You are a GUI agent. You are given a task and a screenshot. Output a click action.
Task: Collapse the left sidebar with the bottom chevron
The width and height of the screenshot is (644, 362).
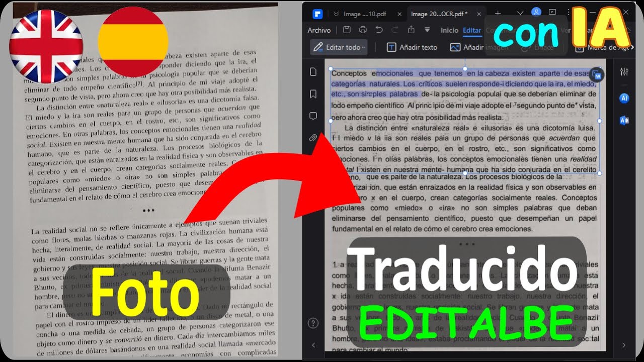point(313,345)
